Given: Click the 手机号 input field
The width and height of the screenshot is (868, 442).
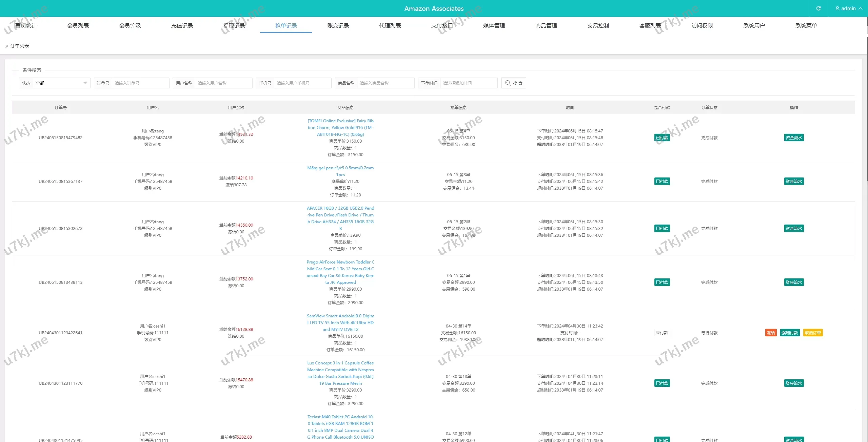Looking at the screenshot, I should point(302,83).
